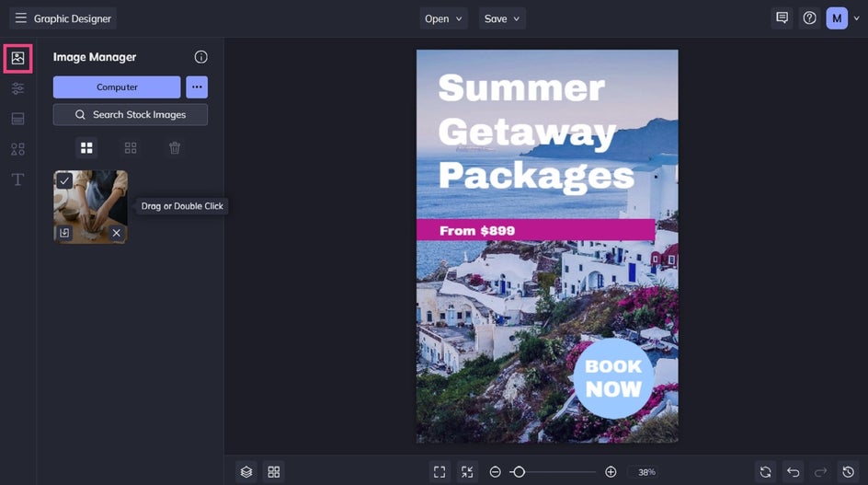Open more upload sources ellipsis button

tap(197, 87)
